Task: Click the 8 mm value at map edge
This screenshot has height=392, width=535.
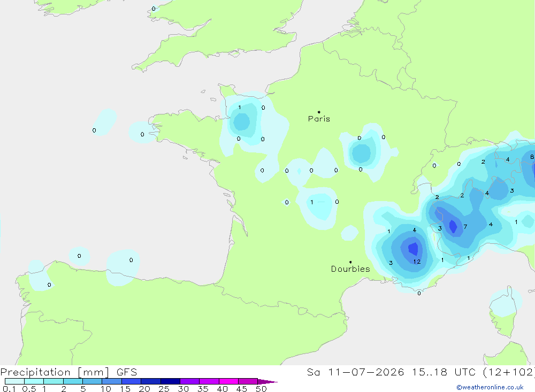Action: coord(532,157)
